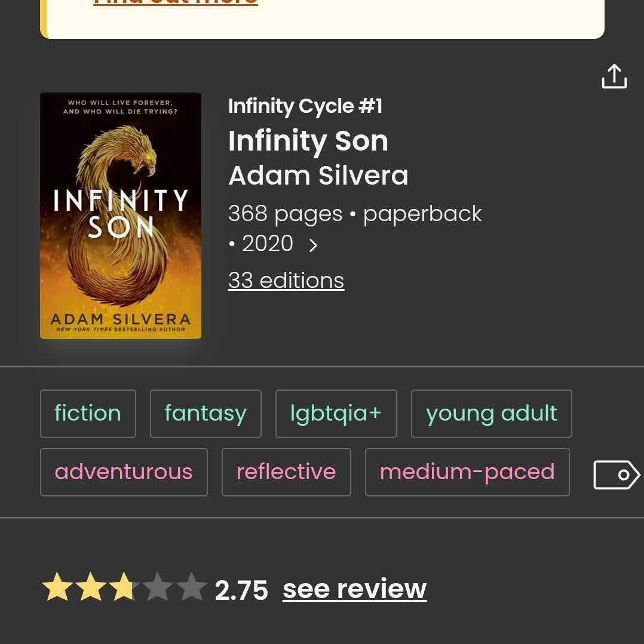Screen dimensions: 644x644
Task: Select the medium-paced tag
Action: 467,472
